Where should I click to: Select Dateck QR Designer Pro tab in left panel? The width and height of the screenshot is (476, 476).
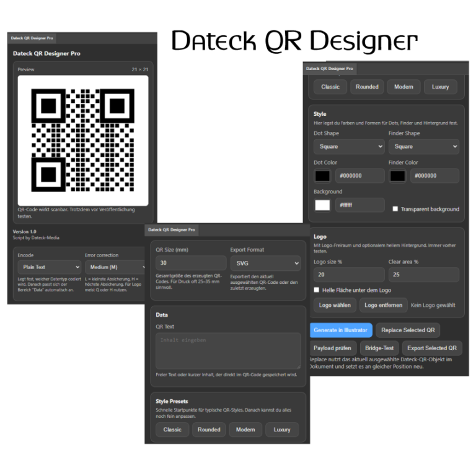(32, 38)
